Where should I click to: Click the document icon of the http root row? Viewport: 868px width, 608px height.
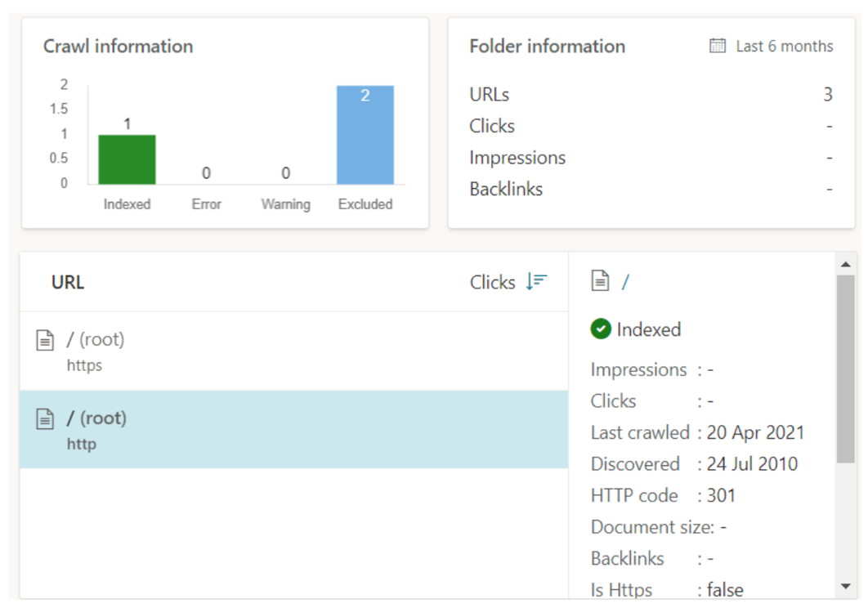click(47, 420)
